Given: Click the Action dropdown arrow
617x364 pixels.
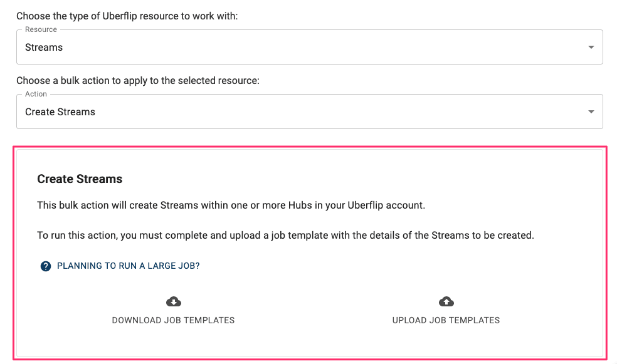Looking at the screenshot, I should pos(591,112).
